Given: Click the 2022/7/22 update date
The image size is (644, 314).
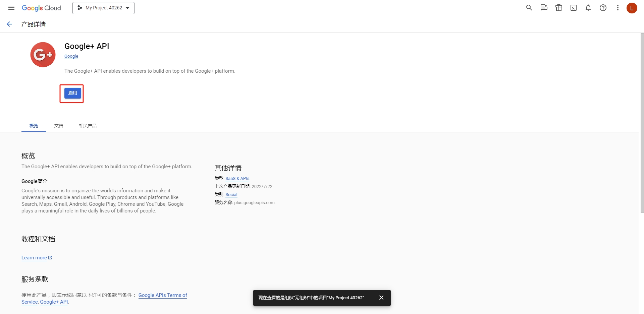Looking at the screenshot, I should point(262,187).
